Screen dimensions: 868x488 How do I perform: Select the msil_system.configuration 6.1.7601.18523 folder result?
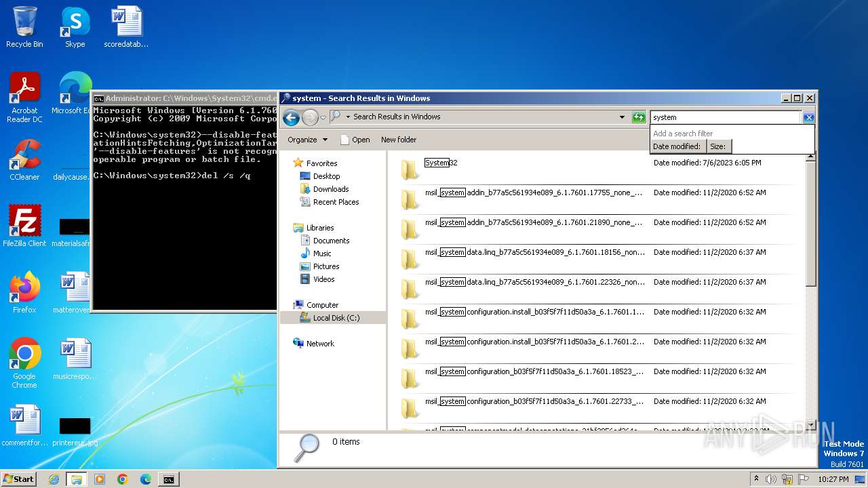pyautogui.click(x=597, y=378)
